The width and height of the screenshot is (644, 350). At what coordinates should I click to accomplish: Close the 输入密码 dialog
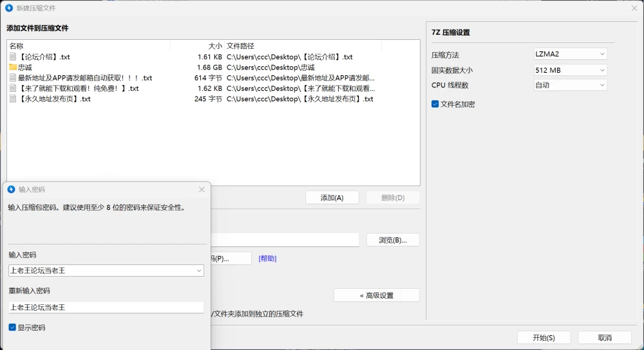coord(202,189)
